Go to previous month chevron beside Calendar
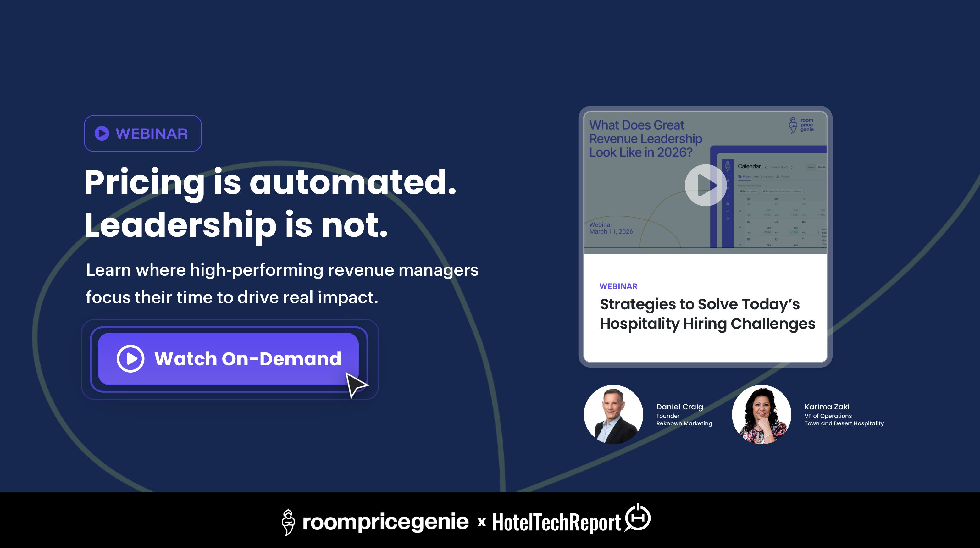Viewport: 980px width, 548px height. pyautogui.click(x=766, y=168)
